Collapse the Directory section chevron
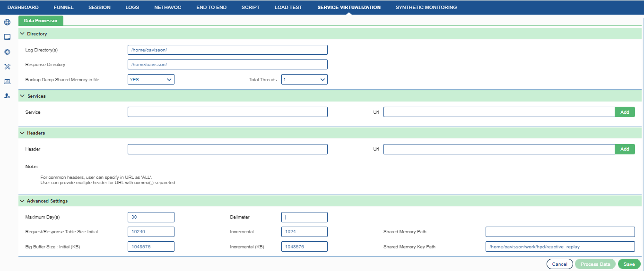644x271 pixels. coord(22,34)
